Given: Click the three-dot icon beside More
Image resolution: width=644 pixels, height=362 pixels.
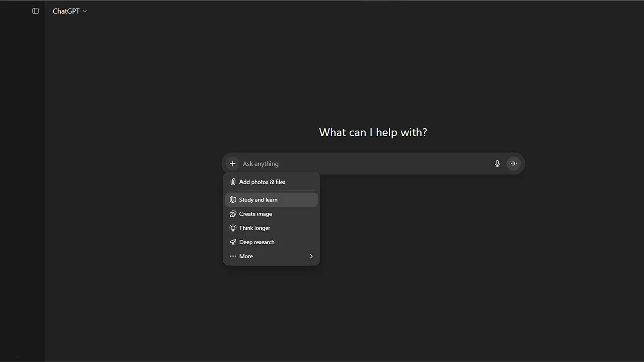Looking at the screenshot, I should point(233,256).
